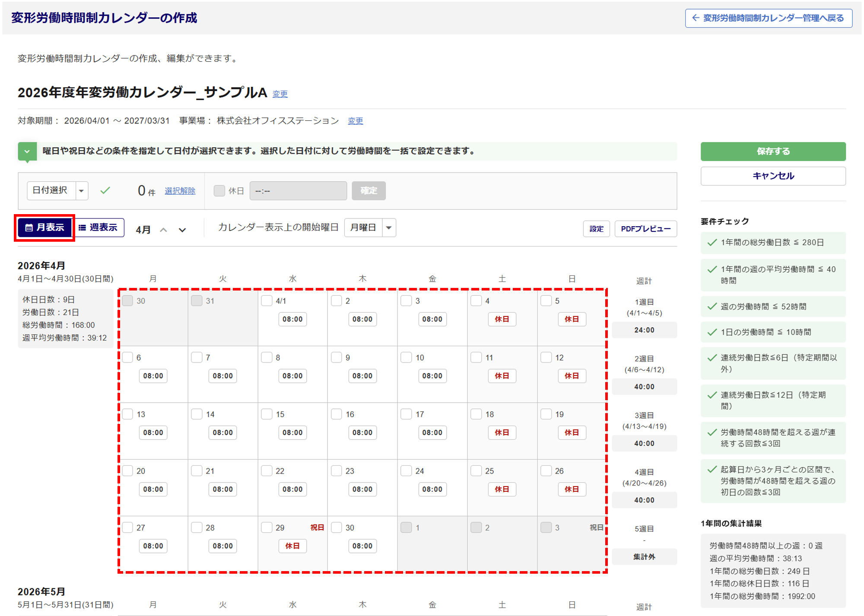This screenshot has width=864, height=616.
Task: Check the box for April 6
Action: pyautogui.click(x=127, y=357)
